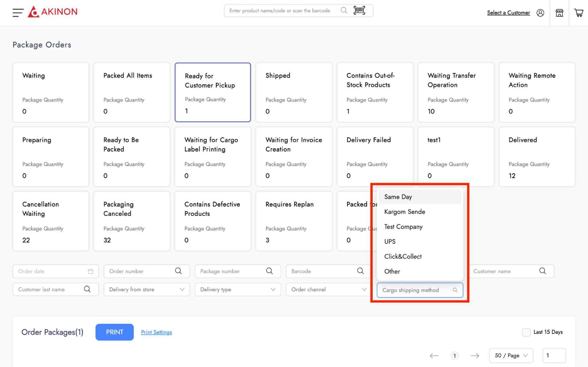Expand the Delivery from store dropdown
Viewport: 588px width, 367px height.
pos(146,289)
